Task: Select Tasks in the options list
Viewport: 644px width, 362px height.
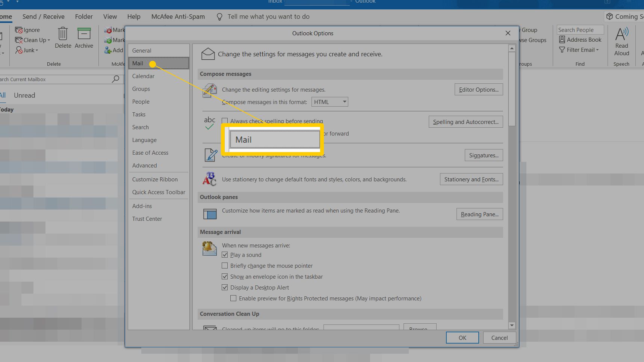Action: tap(159, 115)
